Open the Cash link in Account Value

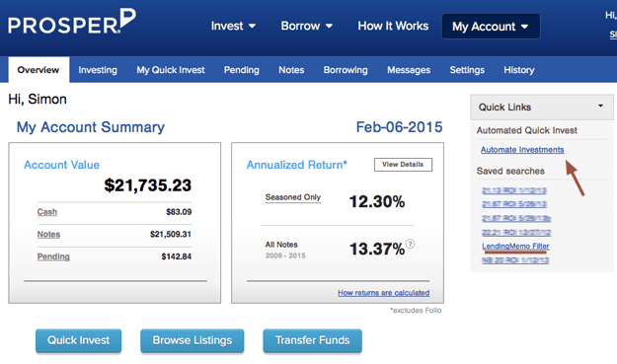[47, 212]
